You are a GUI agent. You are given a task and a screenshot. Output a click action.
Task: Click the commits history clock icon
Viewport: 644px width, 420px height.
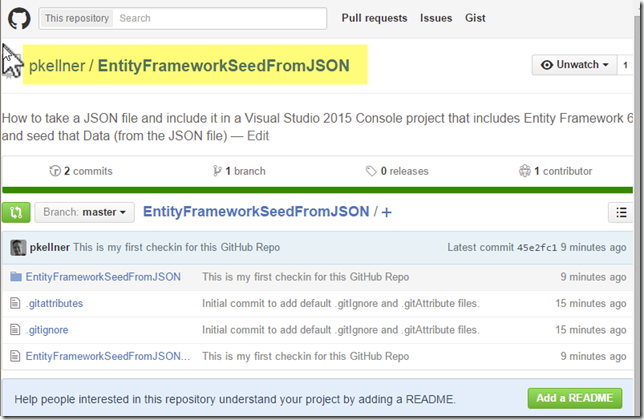[55, 171]
